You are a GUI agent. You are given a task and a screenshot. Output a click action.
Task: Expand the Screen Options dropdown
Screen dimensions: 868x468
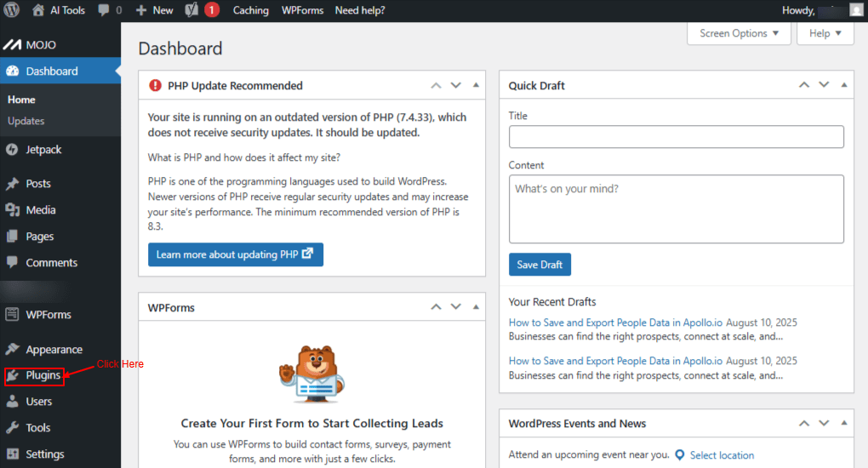pos(739,33)
